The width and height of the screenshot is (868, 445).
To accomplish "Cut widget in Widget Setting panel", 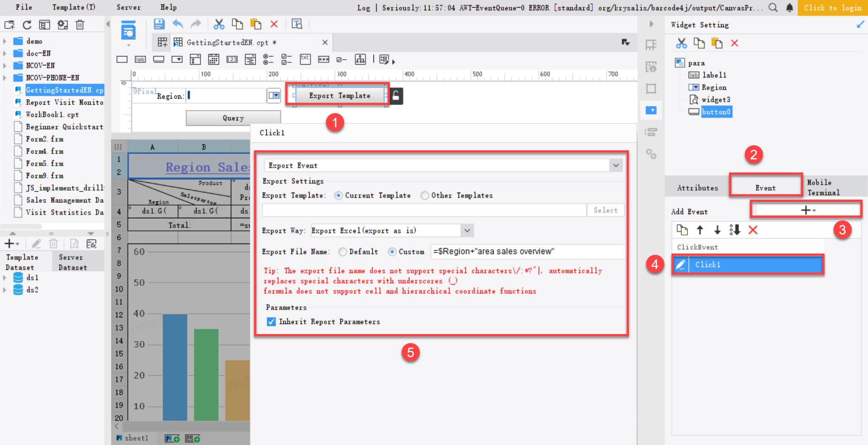I will click(681, 43).
